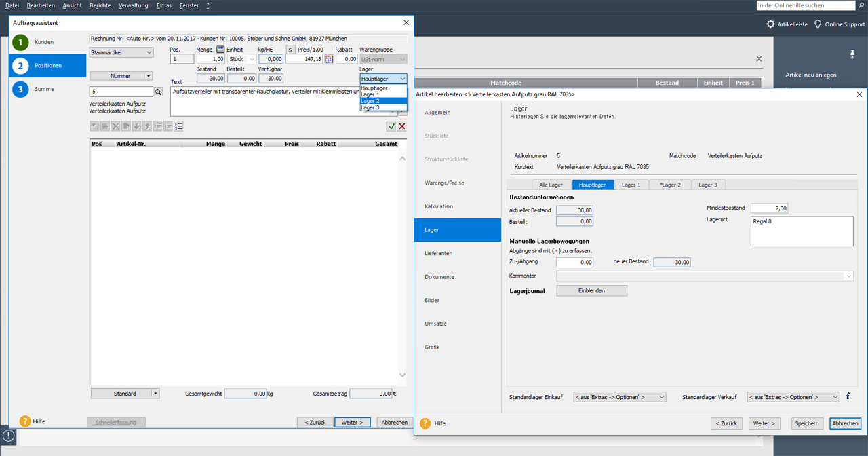Open the Warengruppe USt-norm dropdown
This screenshot has height=456, width=868.
point(383,59)
